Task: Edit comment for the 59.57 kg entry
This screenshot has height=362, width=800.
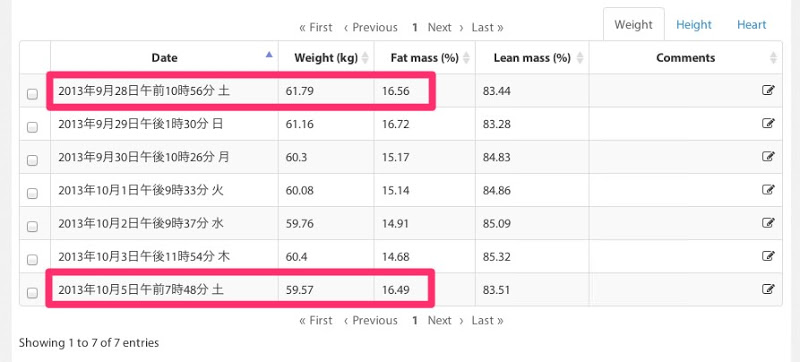Action: [x=768, y=289]
